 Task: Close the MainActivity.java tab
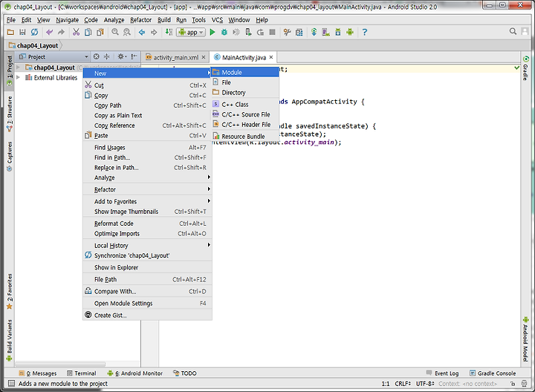(x=271, y=57)
